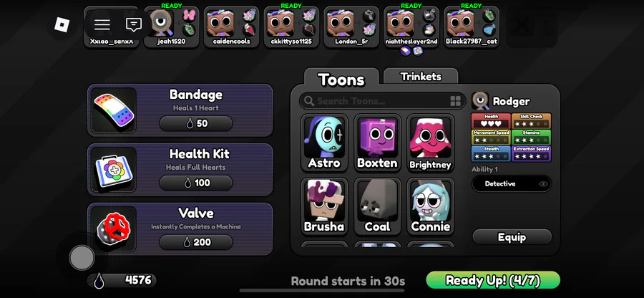Buy the Bandage for 50
The height and width of the screenshot is (298, 644).
coord(196,123)
